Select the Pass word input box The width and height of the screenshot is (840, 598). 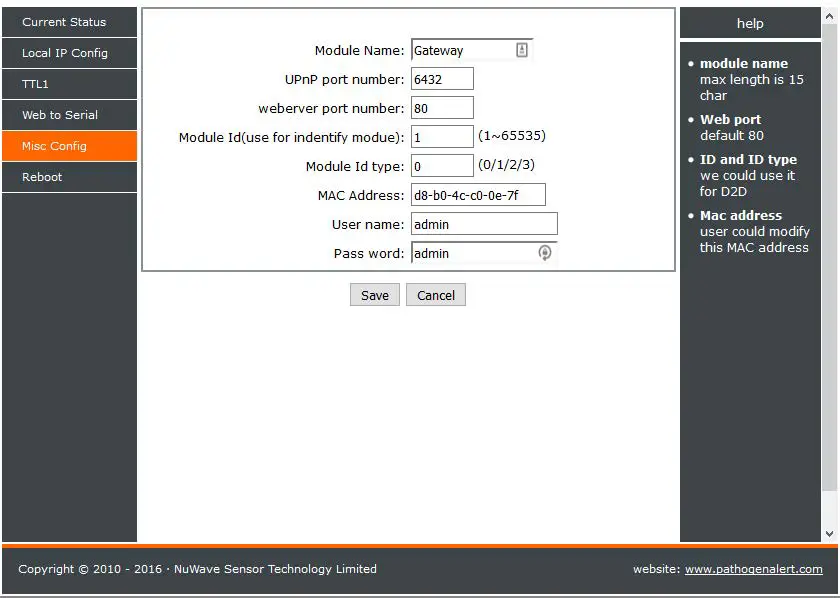[470, 253]
